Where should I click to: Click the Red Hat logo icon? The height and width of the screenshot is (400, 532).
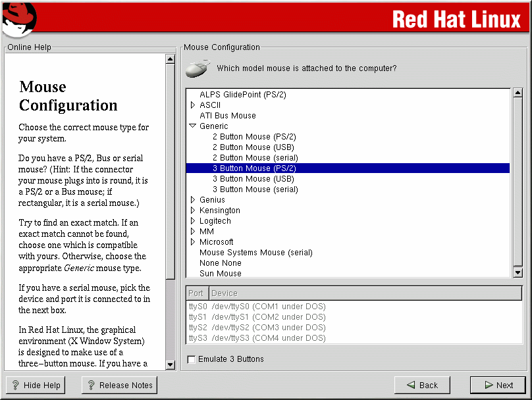click(18, 18)
